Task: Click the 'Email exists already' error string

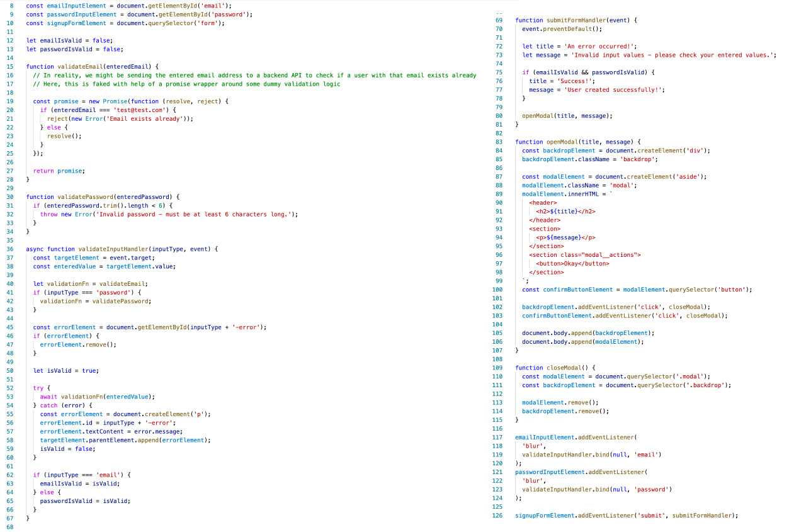Action: pos(157,118)
